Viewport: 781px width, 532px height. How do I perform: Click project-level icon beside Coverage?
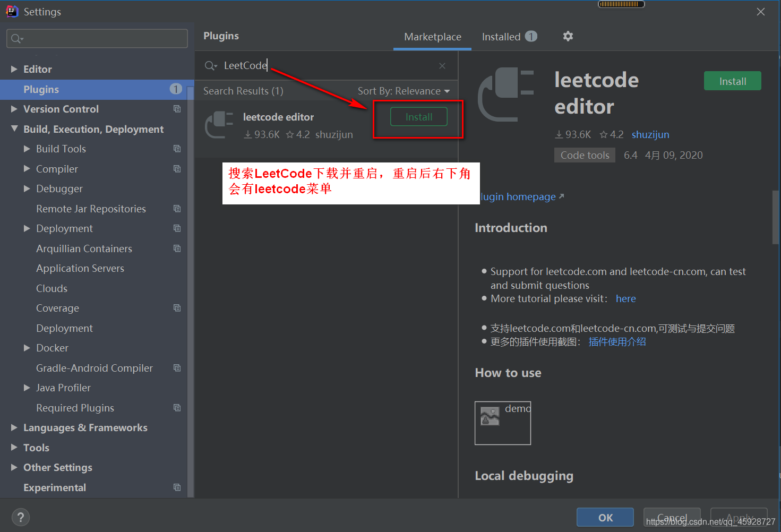pos(177,308)
